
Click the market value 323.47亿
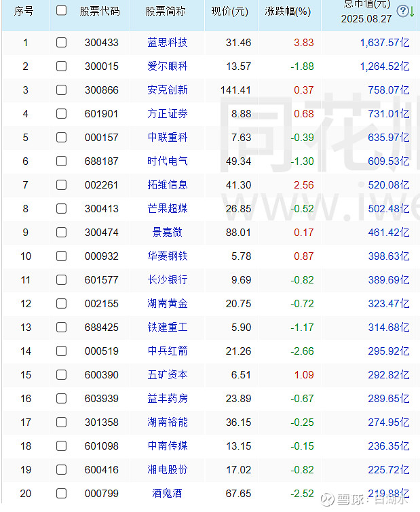tap(389, 304)
